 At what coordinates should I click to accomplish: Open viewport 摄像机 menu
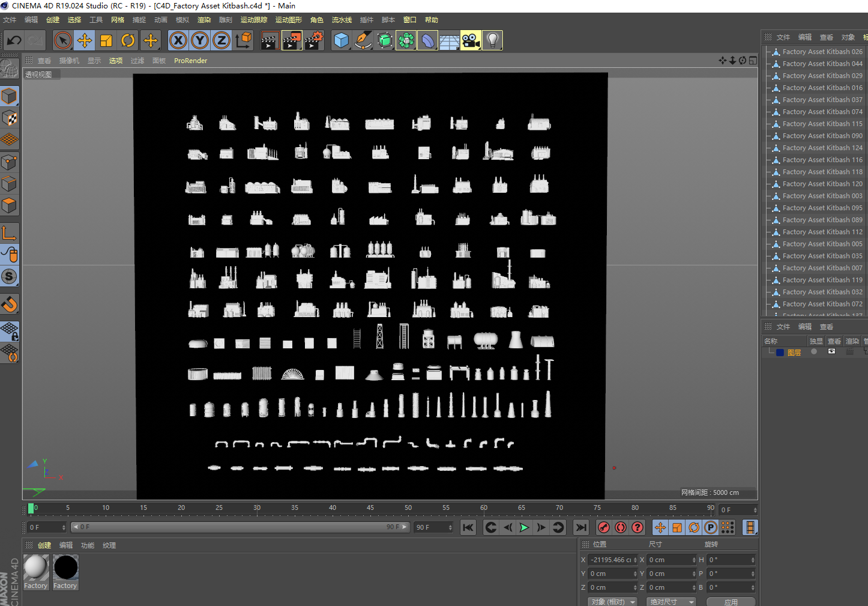click(x=69, y=61)
